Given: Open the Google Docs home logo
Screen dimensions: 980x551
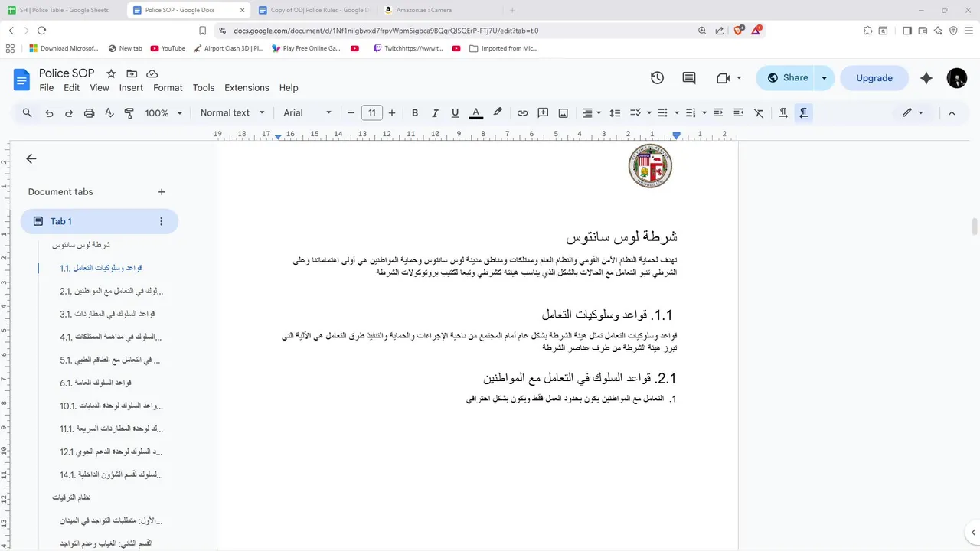Looking at the screenshot, I should point(21,80).
